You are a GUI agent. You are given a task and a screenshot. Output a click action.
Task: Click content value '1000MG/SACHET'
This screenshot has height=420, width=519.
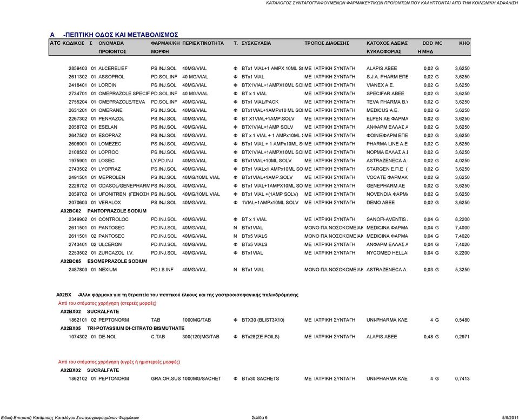202,378
